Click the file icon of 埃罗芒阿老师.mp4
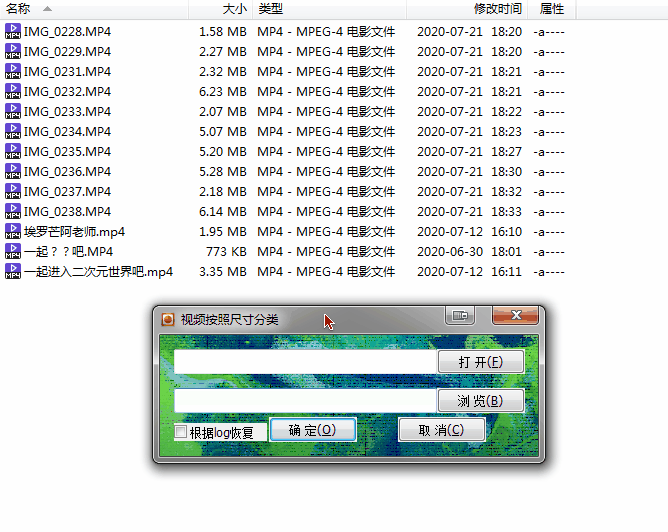 (x=13, y=232)
